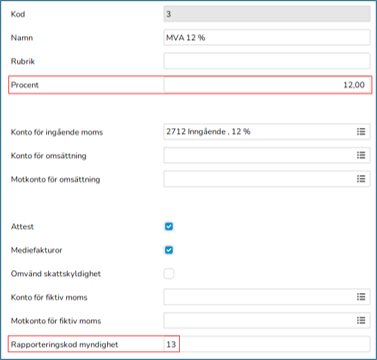Open account list for Konto för omsättning

361,155
